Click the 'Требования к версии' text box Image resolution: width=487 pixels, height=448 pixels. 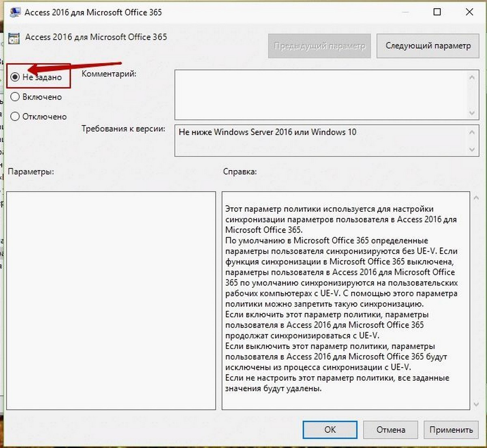320,141
